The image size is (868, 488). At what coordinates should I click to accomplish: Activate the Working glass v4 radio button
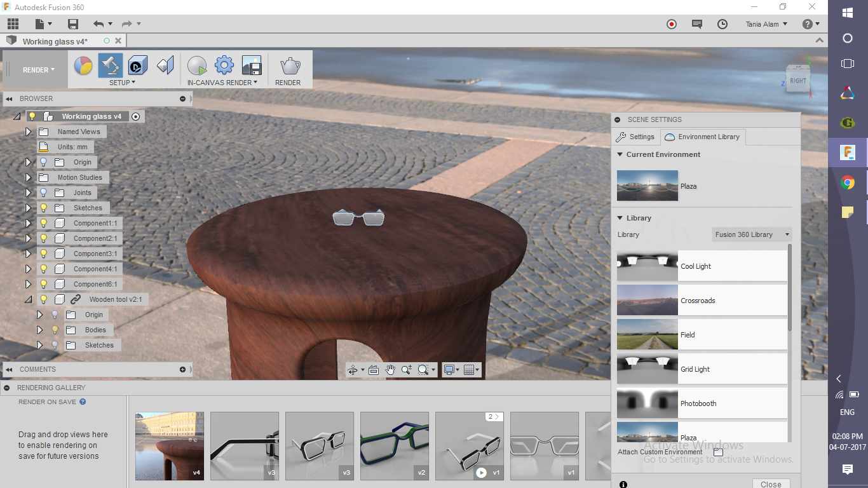pyautogui.click(x=135, y=116)
